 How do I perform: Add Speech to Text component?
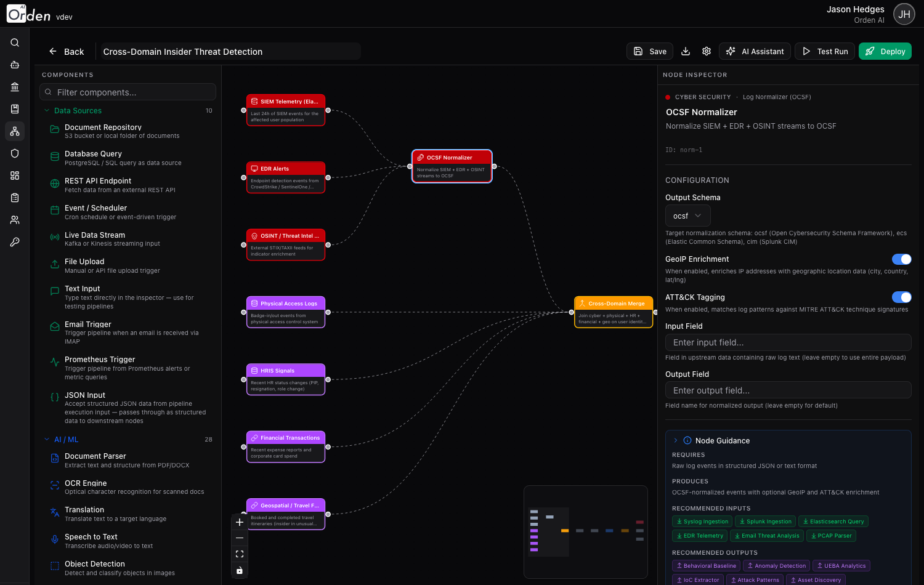pos(128,541)
